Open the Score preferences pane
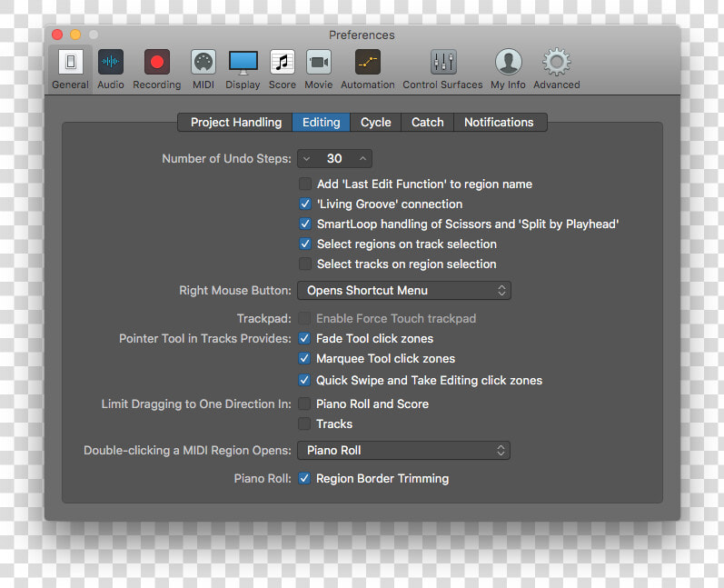 coord(283,69)
